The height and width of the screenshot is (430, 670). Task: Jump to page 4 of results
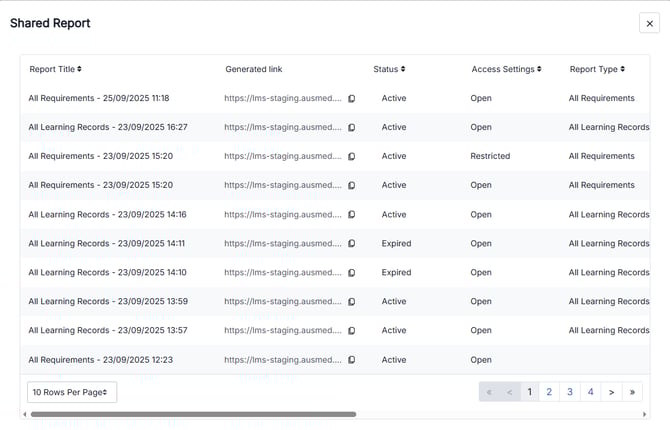click(591, 392)
